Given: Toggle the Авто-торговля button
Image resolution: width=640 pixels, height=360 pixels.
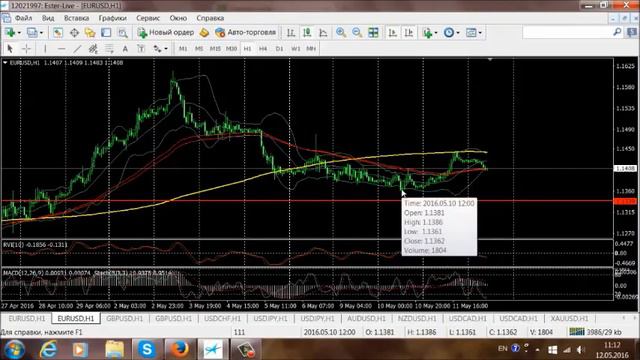Looking at the screenshot, I should 246,32.
